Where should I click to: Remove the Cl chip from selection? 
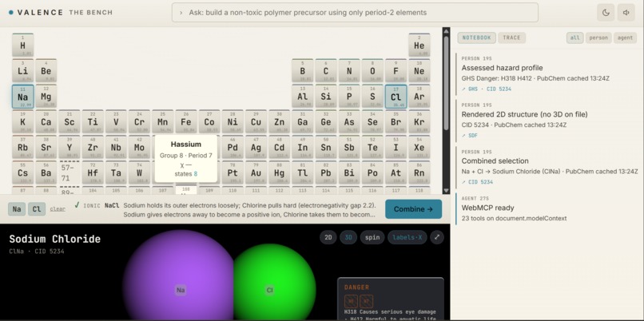(x=37, y=209)
